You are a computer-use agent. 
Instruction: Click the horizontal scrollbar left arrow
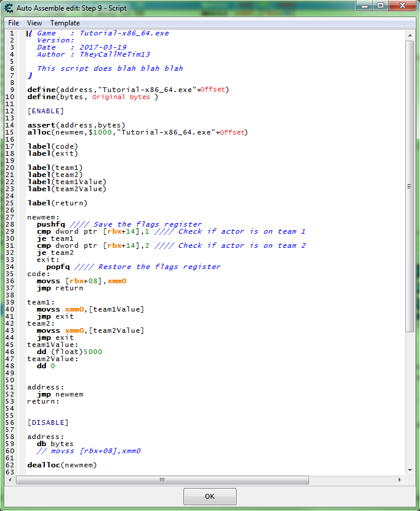(10, 480)
